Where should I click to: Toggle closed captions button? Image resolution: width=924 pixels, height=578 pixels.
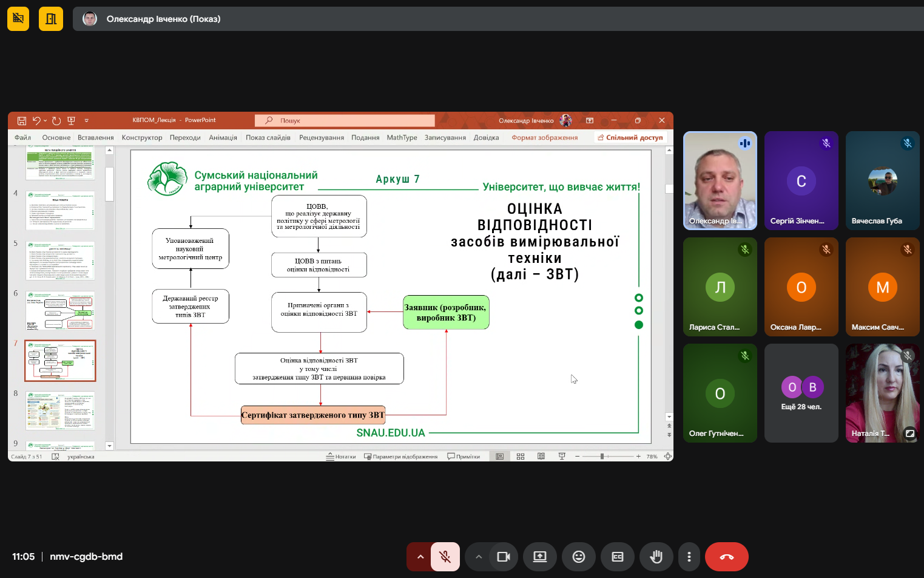point(618,557)
